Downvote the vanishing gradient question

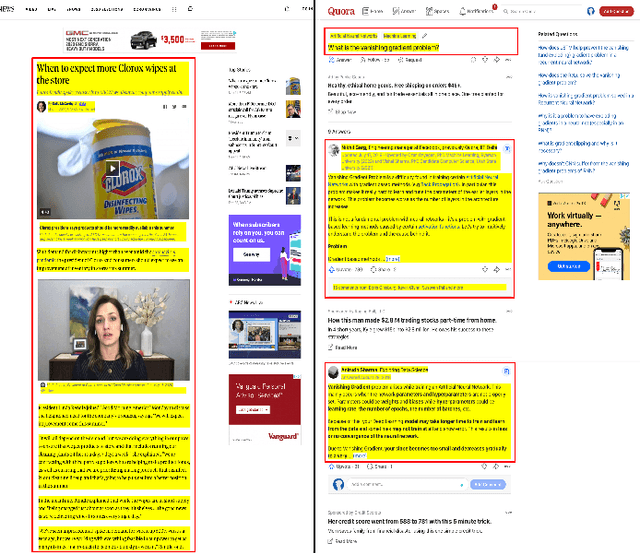(485, 60)
